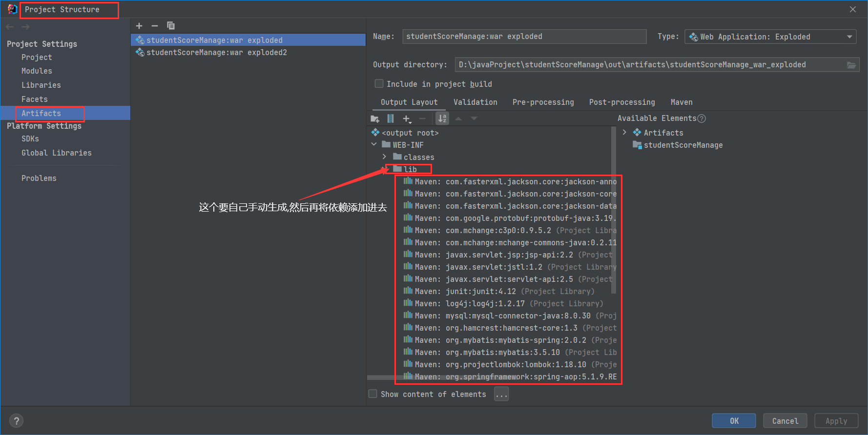Confirm with the OK button

(734, 421)
